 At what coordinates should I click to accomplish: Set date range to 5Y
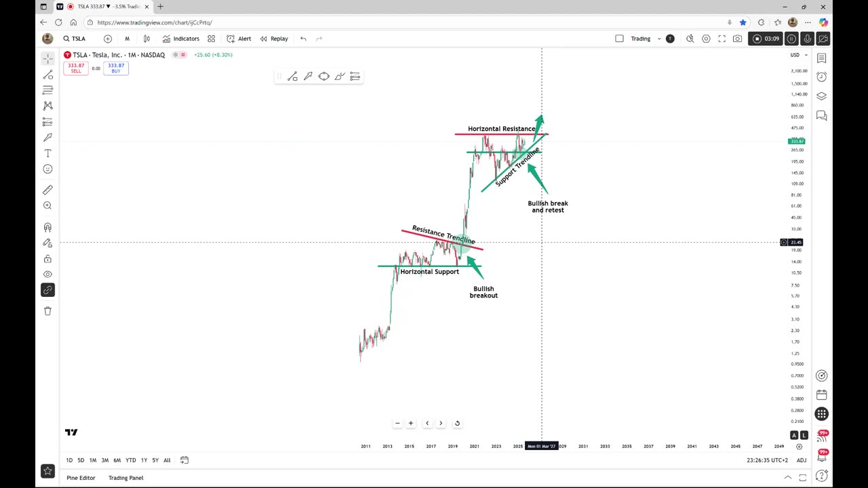click(x=155, y=460)
